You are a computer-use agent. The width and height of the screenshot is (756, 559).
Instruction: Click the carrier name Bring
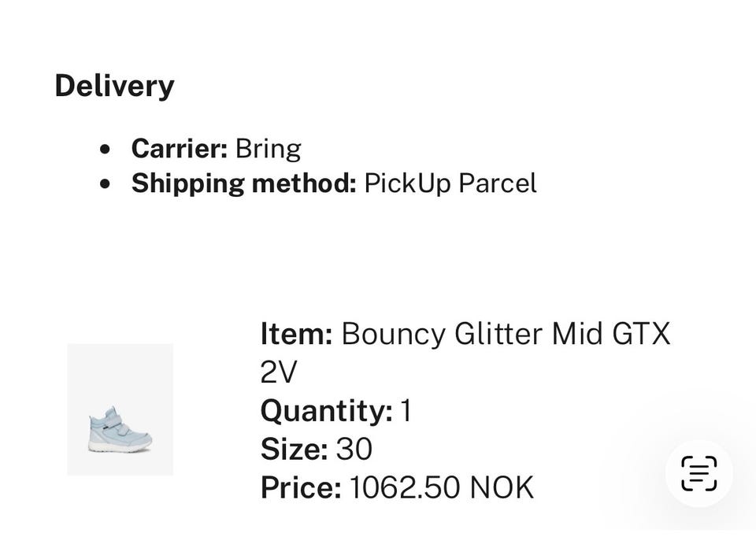(x=268, y=149)
